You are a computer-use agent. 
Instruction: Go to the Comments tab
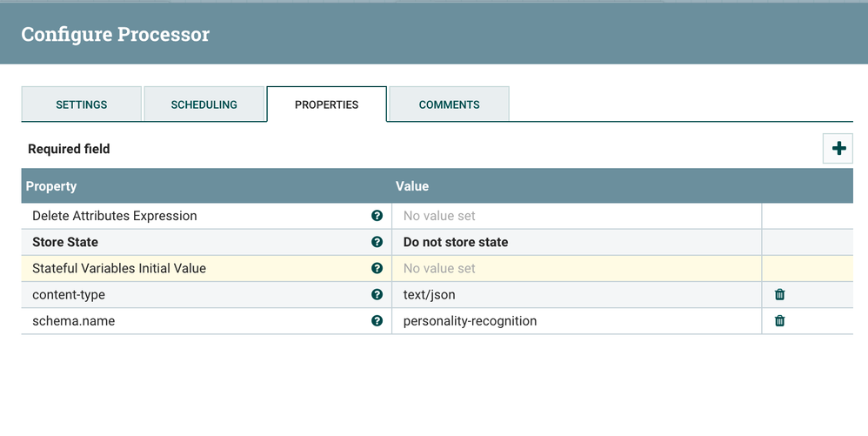pyautogui.click(x=449, y=104)
